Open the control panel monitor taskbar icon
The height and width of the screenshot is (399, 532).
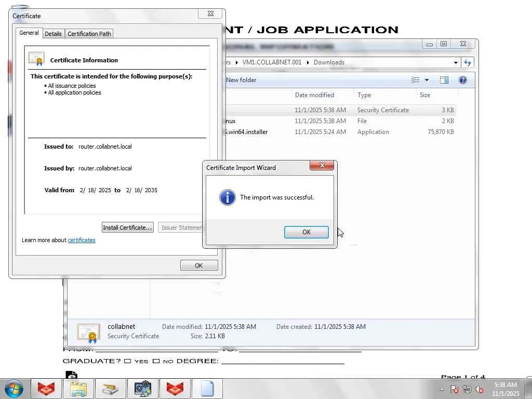tap(142, 389)
